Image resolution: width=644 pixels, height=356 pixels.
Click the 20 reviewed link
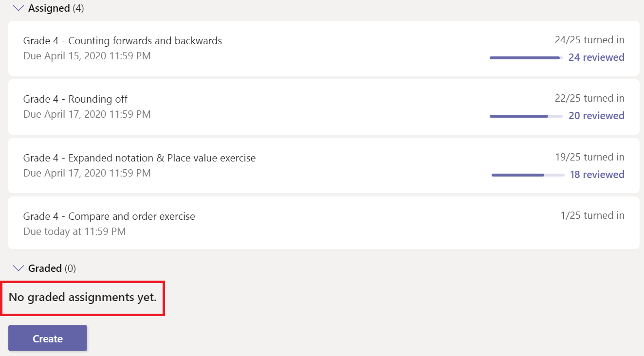[596, 116]
